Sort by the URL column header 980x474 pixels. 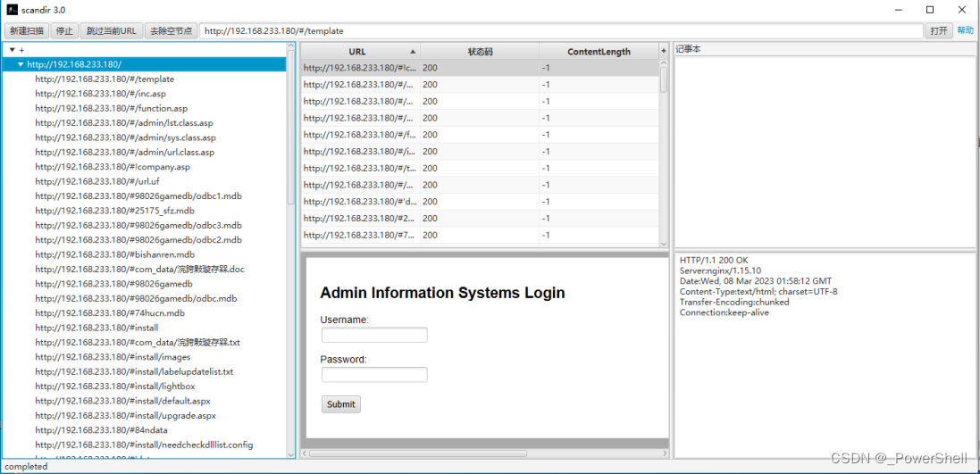tap(361, 51)
